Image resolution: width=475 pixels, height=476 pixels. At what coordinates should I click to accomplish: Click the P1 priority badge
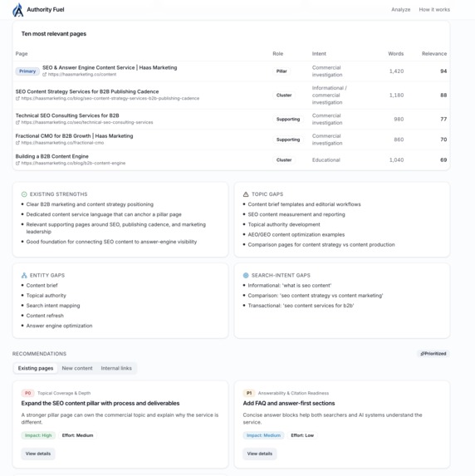[249, 393]
